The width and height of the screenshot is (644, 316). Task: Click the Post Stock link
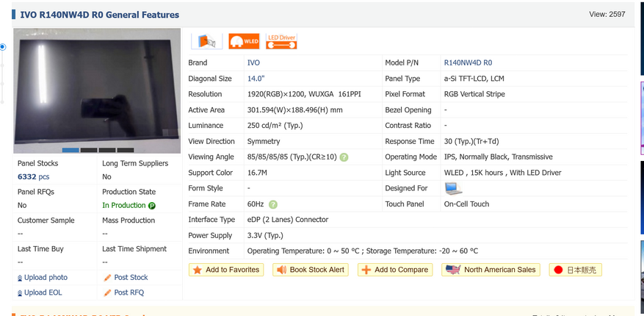(131, 278)
